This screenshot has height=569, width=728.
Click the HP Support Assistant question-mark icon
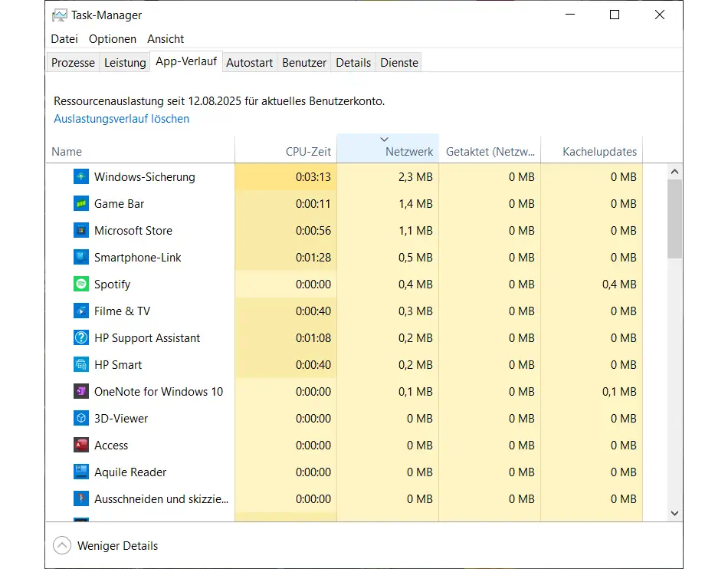click(x=81, y=338)
